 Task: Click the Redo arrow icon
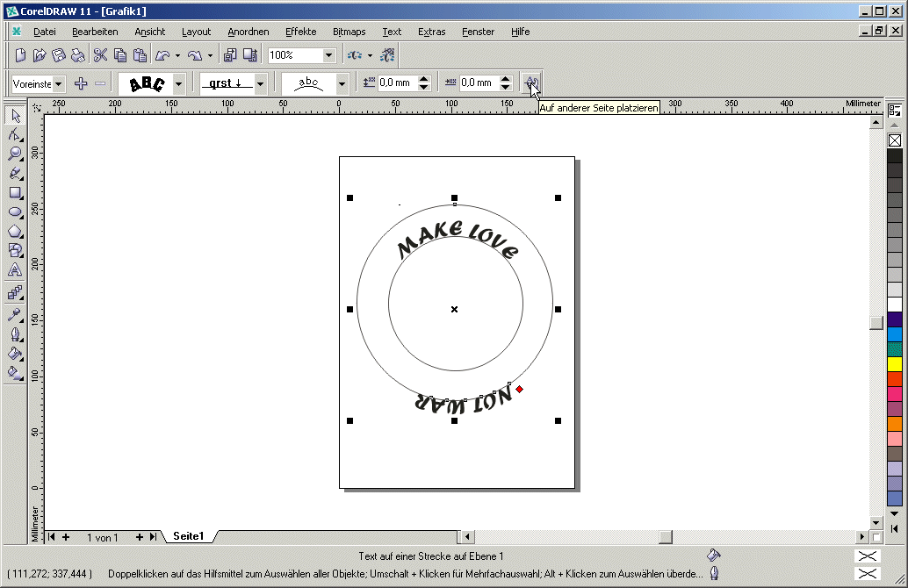[x=195, y=55]
